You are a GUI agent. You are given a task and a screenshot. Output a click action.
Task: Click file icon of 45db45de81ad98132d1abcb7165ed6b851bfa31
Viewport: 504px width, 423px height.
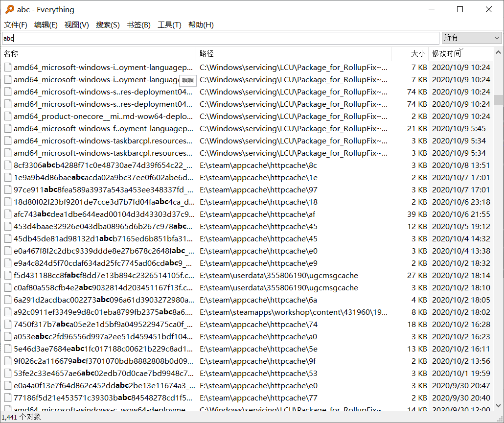[8, 239]
